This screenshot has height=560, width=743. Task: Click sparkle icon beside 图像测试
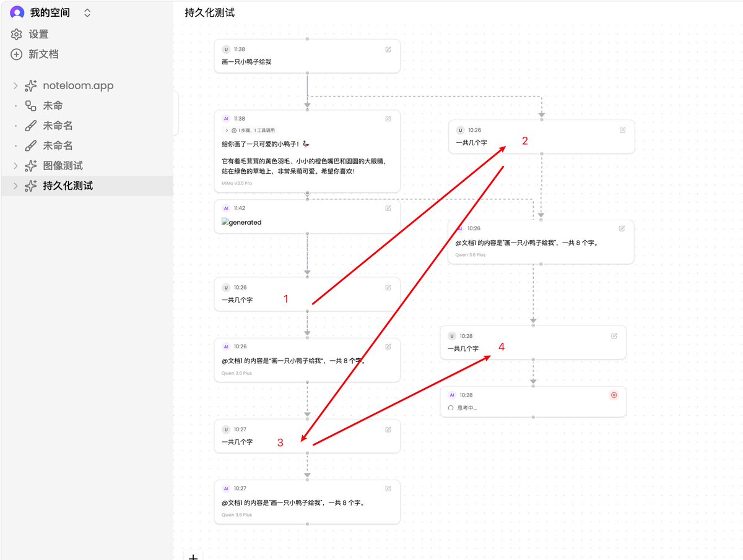tap(30, 166)
